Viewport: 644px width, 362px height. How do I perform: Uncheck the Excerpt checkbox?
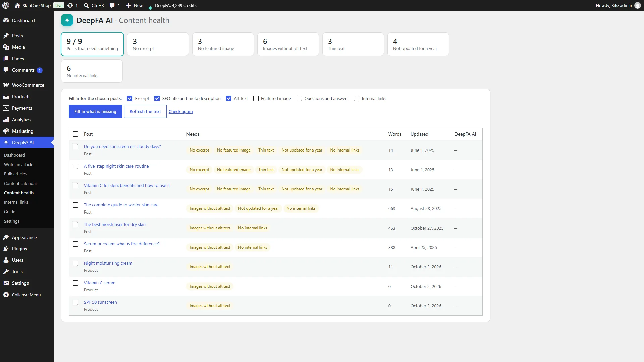(x=130, y=98)
